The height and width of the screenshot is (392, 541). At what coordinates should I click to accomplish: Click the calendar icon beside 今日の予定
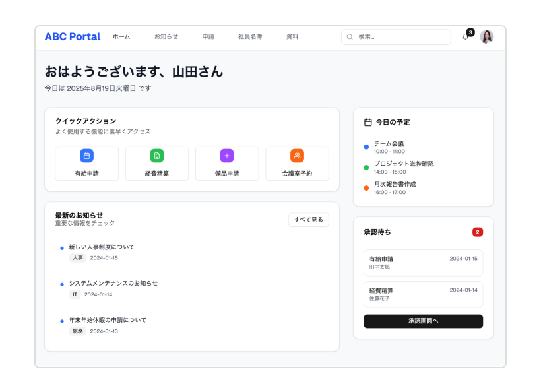click(x=368, y=122)
